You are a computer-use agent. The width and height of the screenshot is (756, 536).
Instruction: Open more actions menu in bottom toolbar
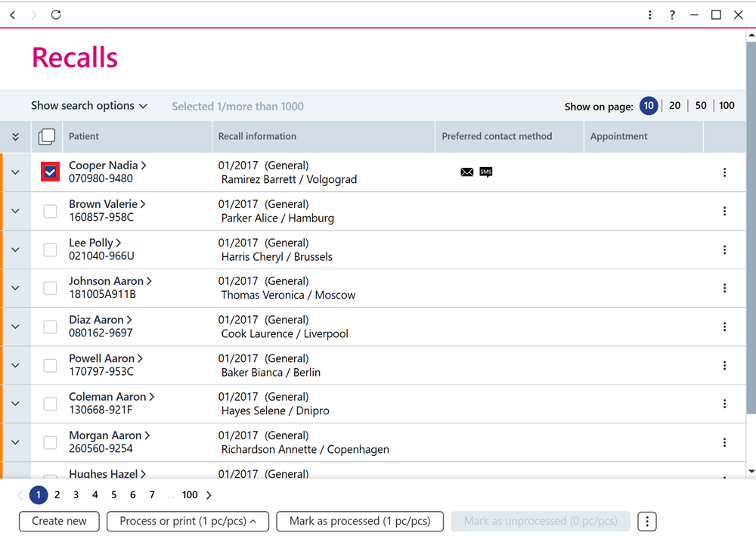point(647,521)
